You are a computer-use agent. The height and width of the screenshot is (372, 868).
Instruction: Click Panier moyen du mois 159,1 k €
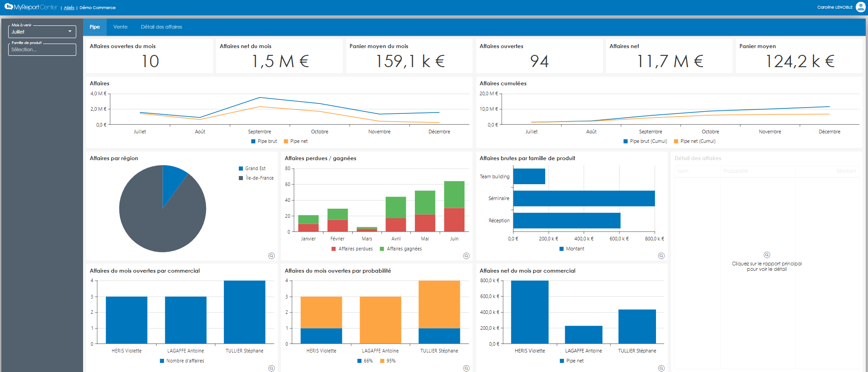click(410, 61)
